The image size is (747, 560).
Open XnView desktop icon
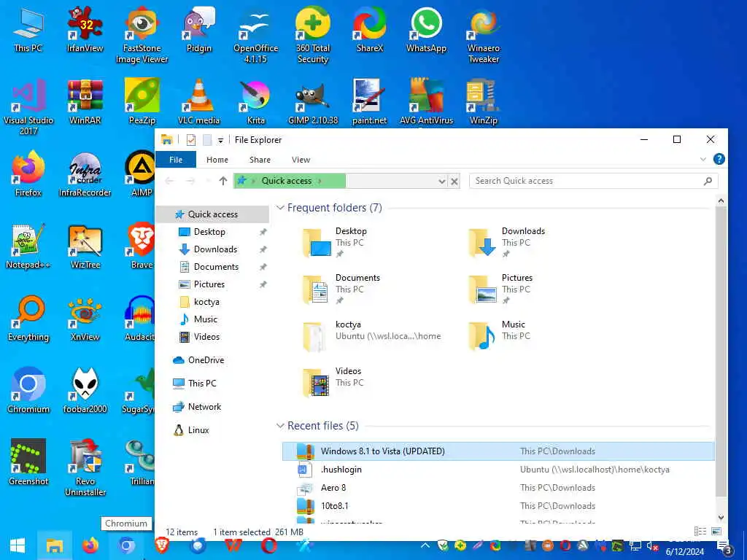[85, 319]
